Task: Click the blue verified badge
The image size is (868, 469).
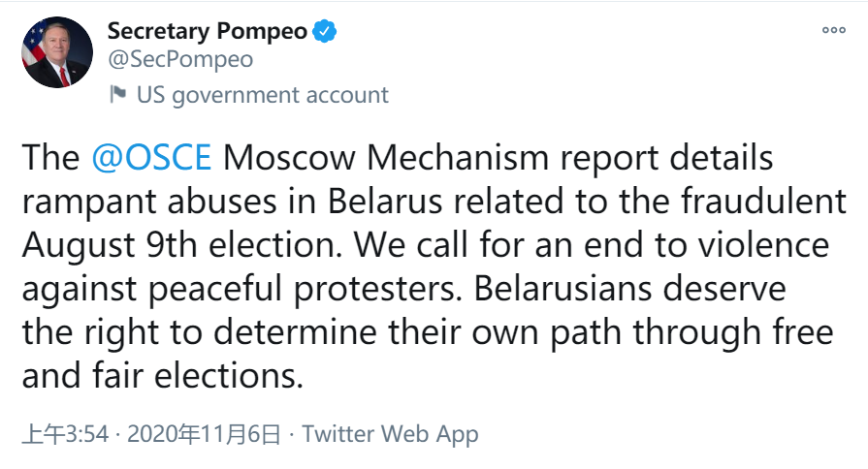Action: coord(325,31)
